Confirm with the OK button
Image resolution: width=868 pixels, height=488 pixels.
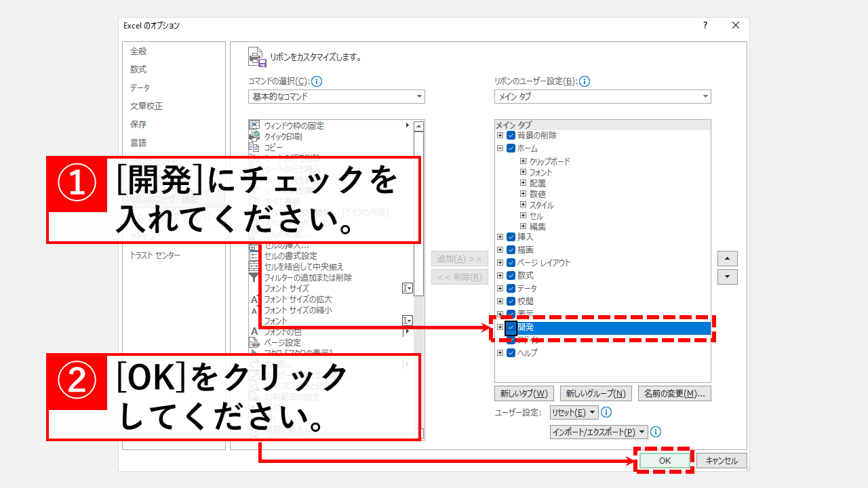pyautogui.click(x=665, y=460)
